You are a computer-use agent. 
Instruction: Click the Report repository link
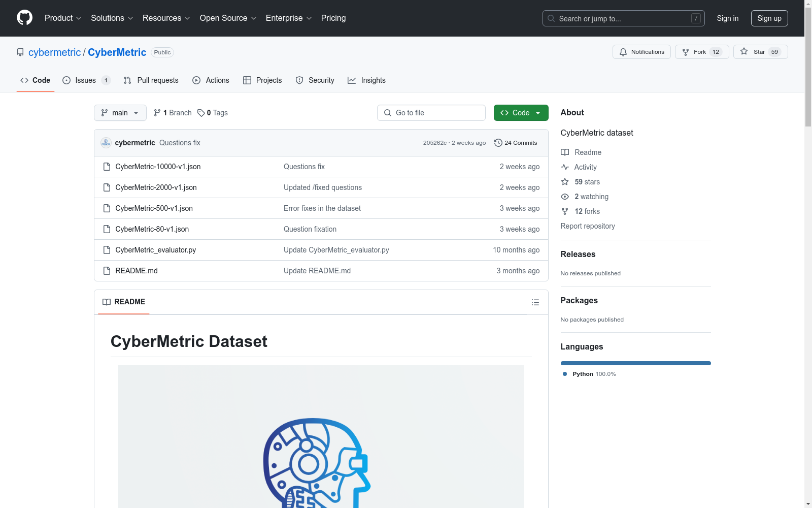(x=588, y=226)
